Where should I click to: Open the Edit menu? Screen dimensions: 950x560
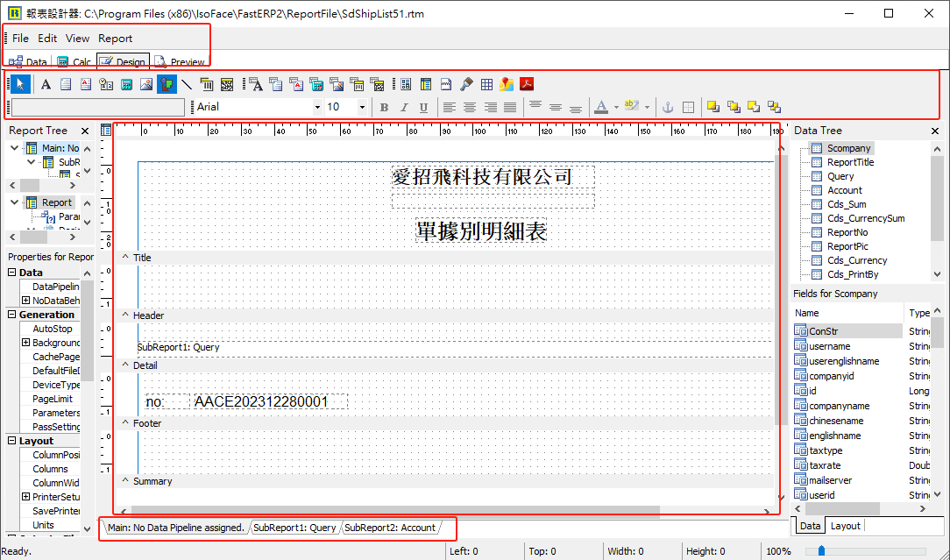point(47,39)
